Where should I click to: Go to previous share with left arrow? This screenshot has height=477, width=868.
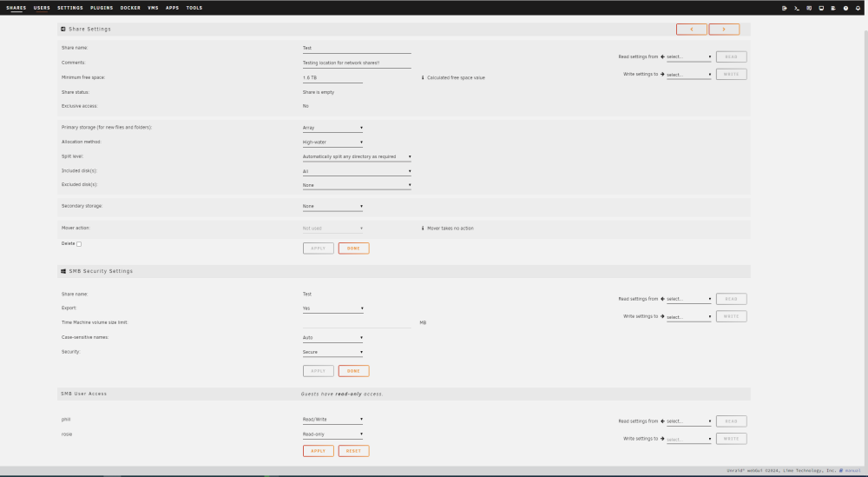click(x=692, y=30)
